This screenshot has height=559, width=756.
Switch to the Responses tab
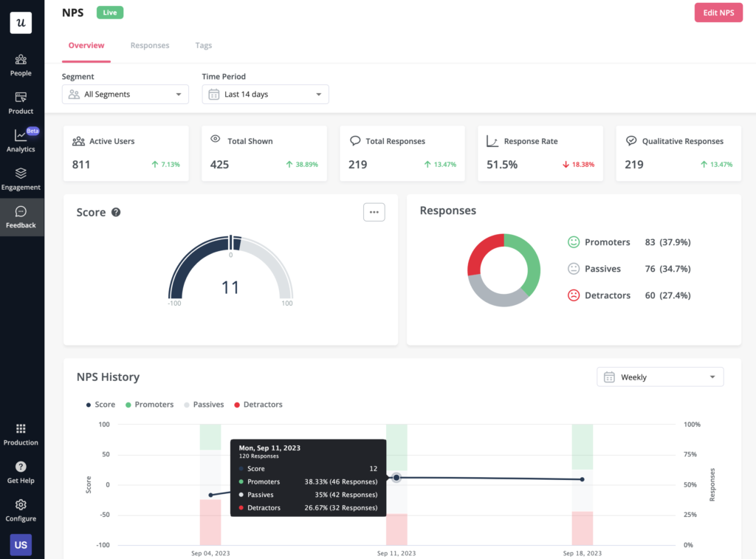tap(150, 45)
